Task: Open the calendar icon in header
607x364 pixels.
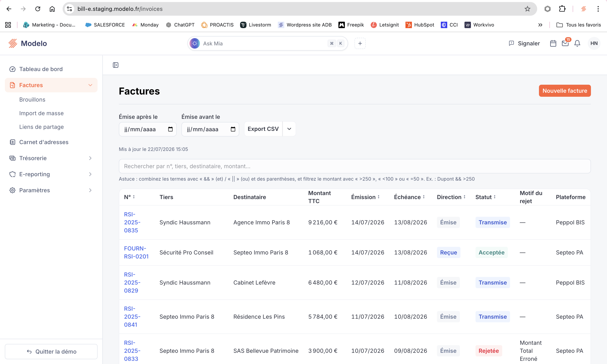Action: (553, 43)
